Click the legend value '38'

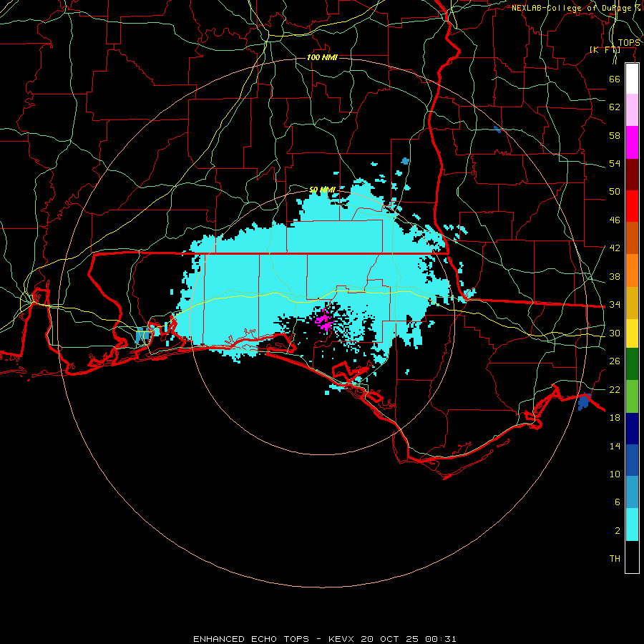tap(615, 277)
